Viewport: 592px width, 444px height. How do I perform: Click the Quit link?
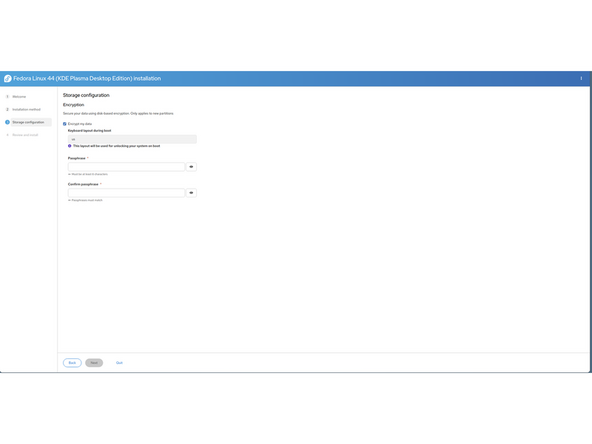click(119, 363)
